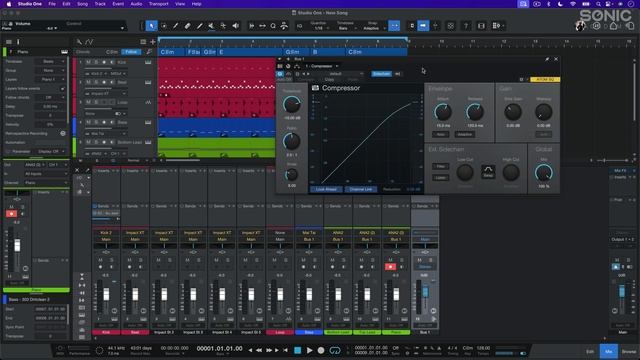Open the track list icon
Viewport: 640px width, 360px height.
point(143,42)
